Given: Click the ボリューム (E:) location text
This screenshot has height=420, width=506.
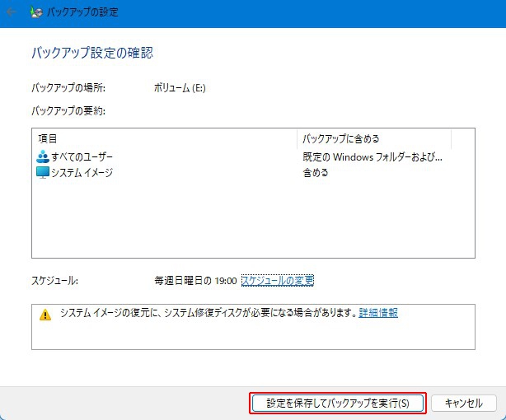Looking at the screenshot, I should pyautogui.click(x=180, y=88).
